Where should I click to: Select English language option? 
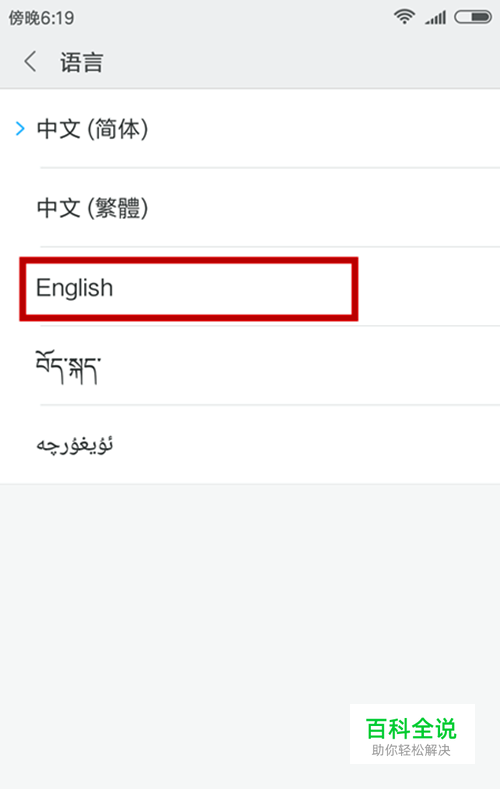tap(250, 287)
